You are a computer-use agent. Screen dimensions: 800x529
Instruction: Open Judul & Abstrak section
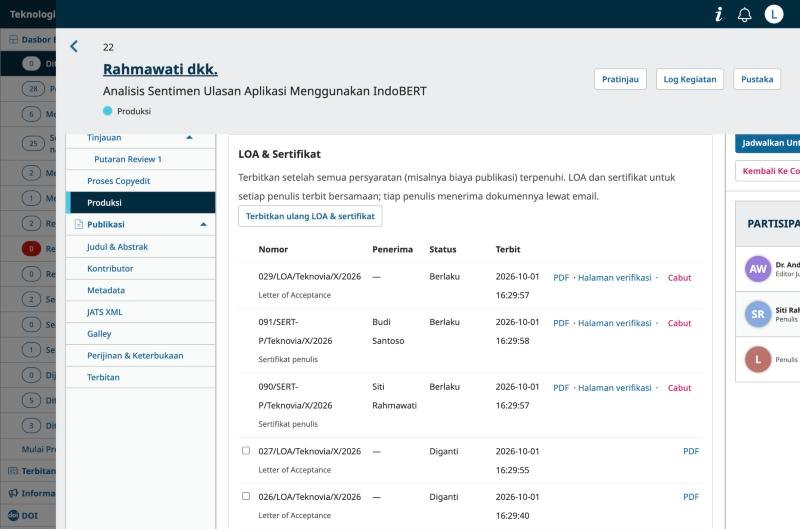click(x=140, y=247)
